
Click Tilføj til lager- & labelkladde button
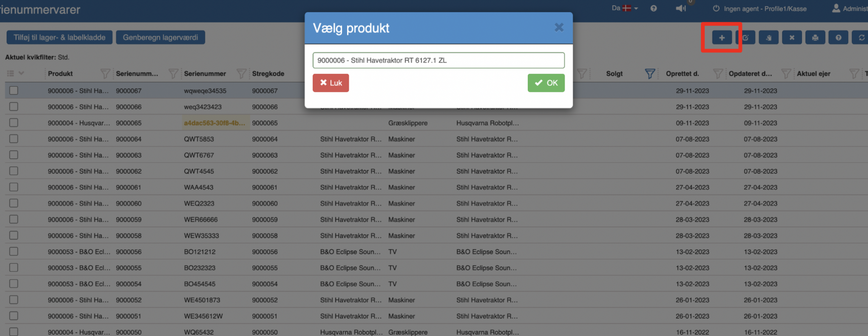coord(59,37)
